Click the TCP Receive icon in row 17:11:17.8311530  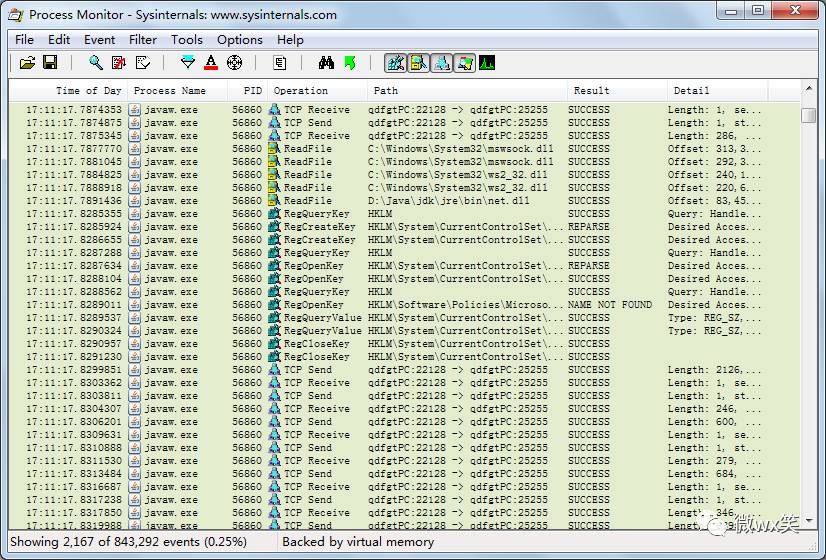274,460
